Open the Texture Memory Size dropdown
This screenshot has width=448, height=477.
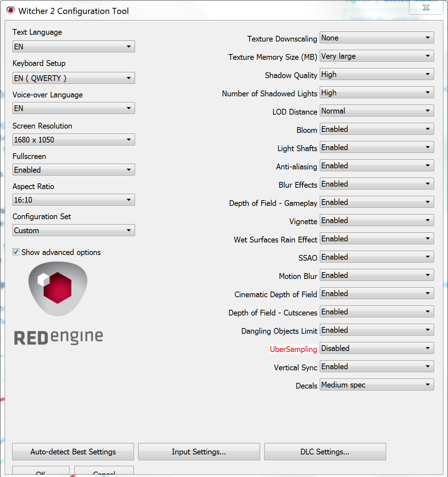click(x=377, y=56)
